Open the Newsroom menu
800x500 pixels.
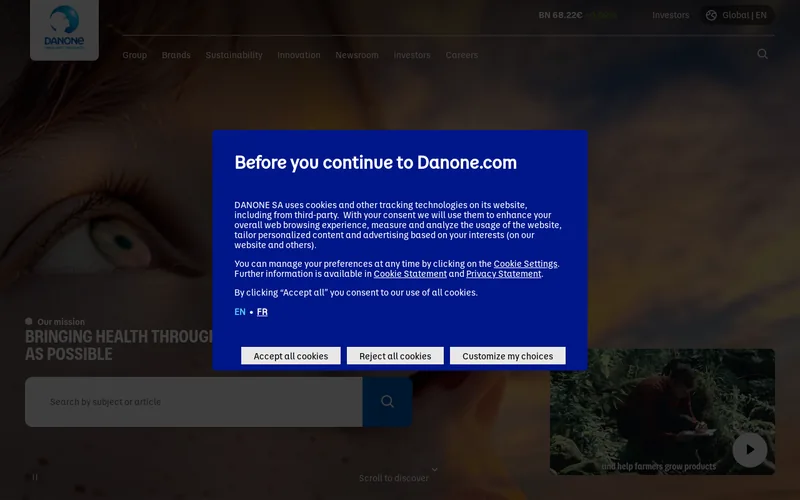[357, 55]
